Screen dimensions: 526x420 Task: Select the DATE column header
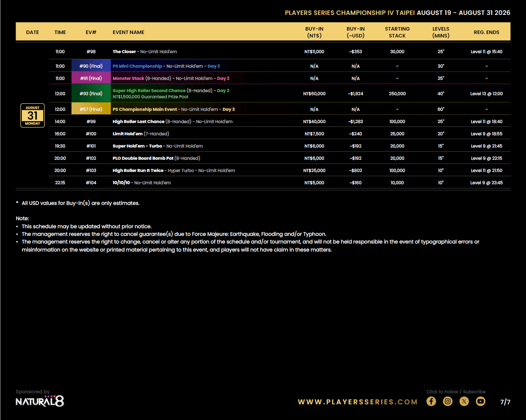click(32, 32)
